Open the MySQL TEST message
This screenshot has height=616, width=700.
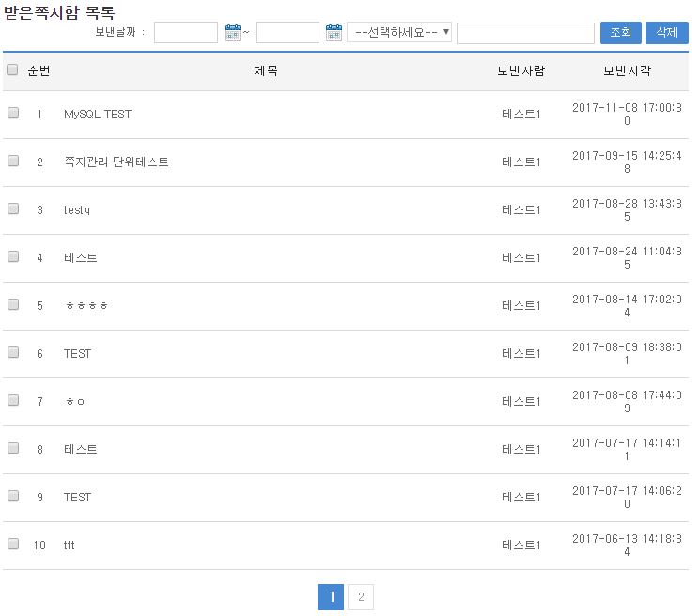tap(98, 115)
